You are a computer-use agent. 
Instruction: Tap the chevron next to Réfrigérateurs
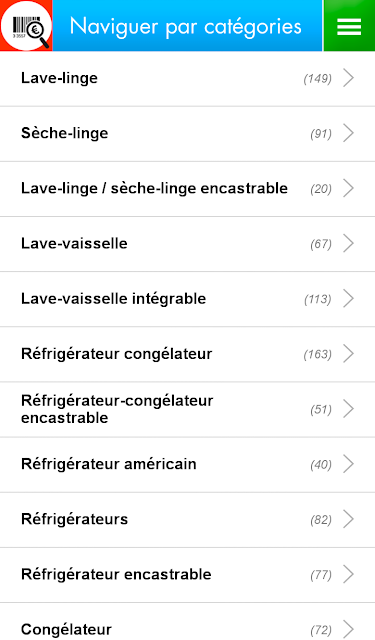pyautogui.click(x=348, y=519)
